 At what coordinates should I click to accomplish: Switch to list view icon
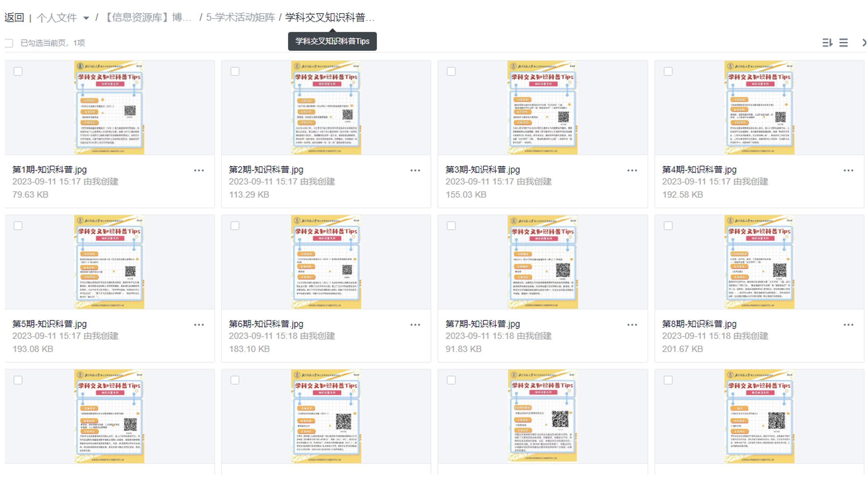[844, 42]
